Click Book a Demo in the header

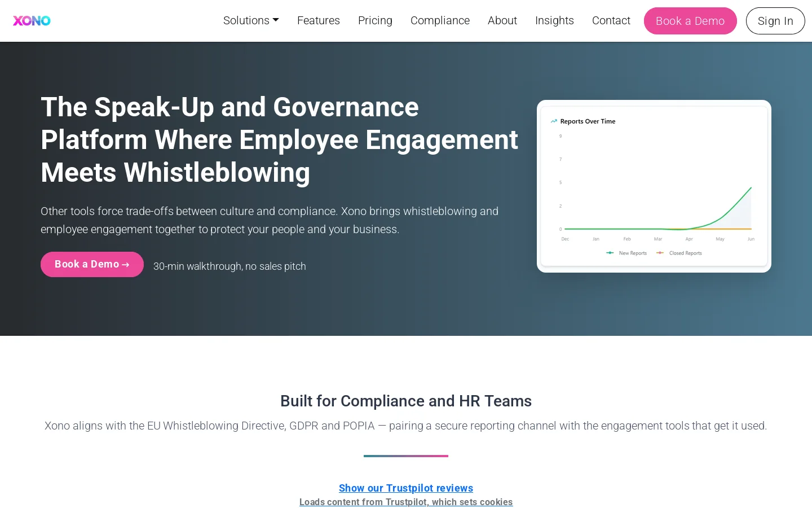coord(690,21)
